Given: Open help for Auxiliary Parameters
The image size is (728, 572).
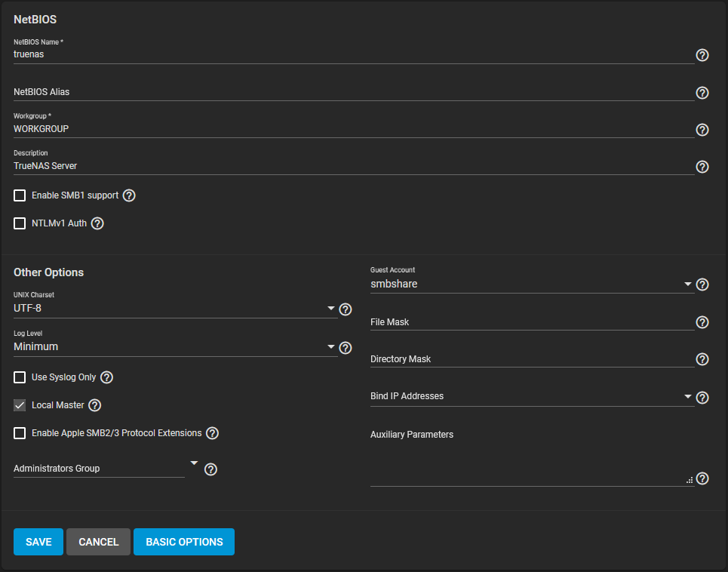Looking at the screenshot, I should click(x=702, y=478).
